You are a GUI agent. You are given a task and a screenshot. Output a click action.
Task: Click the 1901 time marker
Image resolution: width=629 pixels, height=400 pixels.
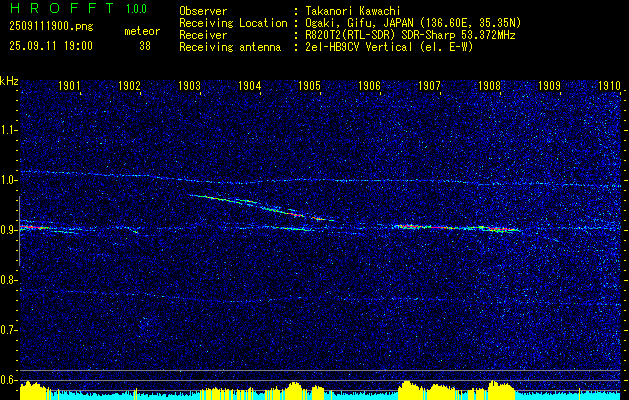[x=69, y=85]
